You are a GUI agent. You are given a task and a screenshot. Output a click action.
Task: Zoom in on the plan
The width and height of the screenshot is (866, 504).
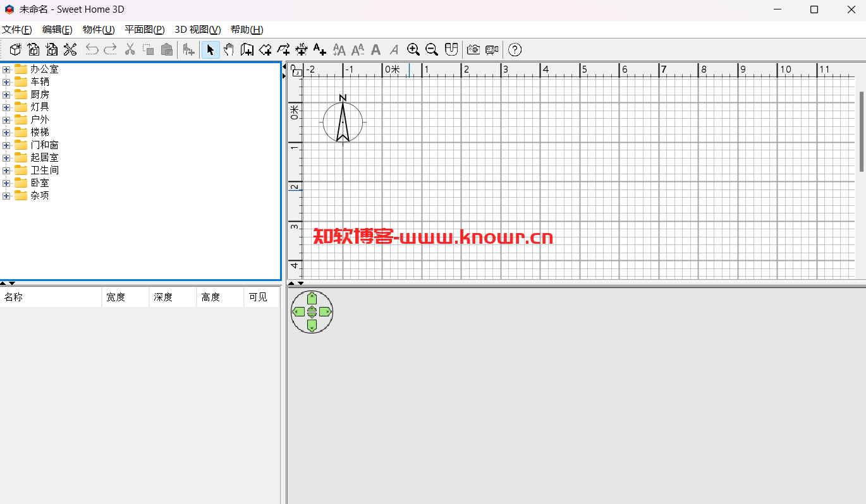[413, 49]
